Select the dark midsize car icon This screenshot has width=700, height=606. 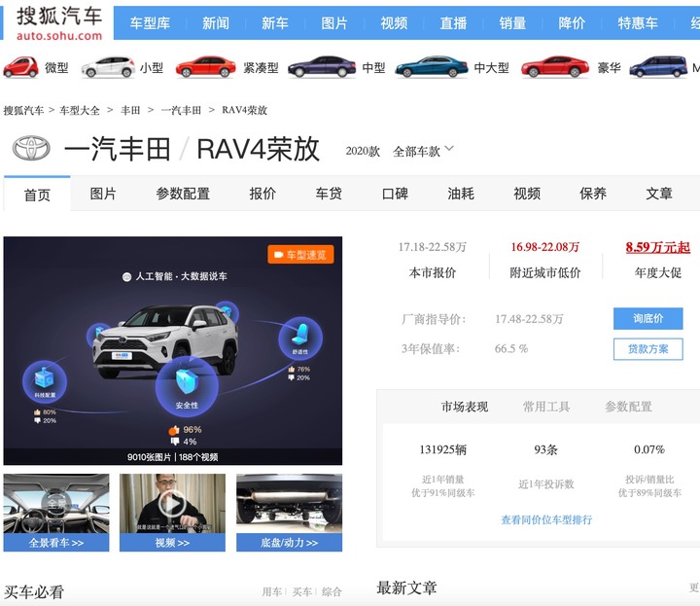point(322,67)
